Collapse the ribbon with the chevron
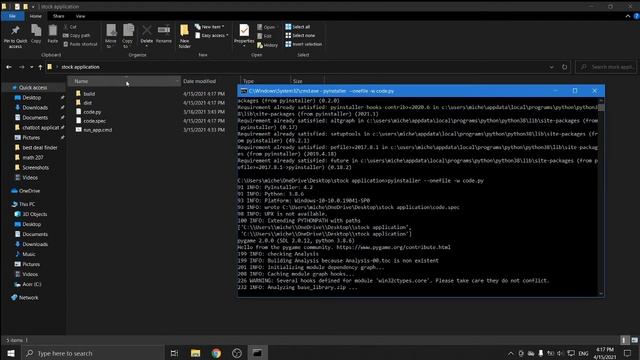Viewport: 640px width, 360px height. pos(628,16)
